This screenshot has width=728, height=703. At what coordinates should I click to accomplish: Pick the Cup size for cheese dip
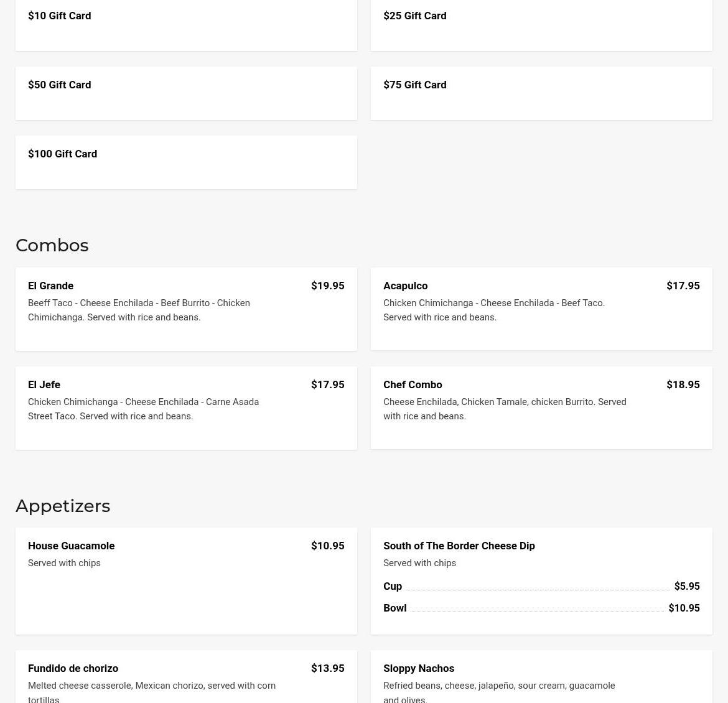pyautogui.click(x=393, y=587)
